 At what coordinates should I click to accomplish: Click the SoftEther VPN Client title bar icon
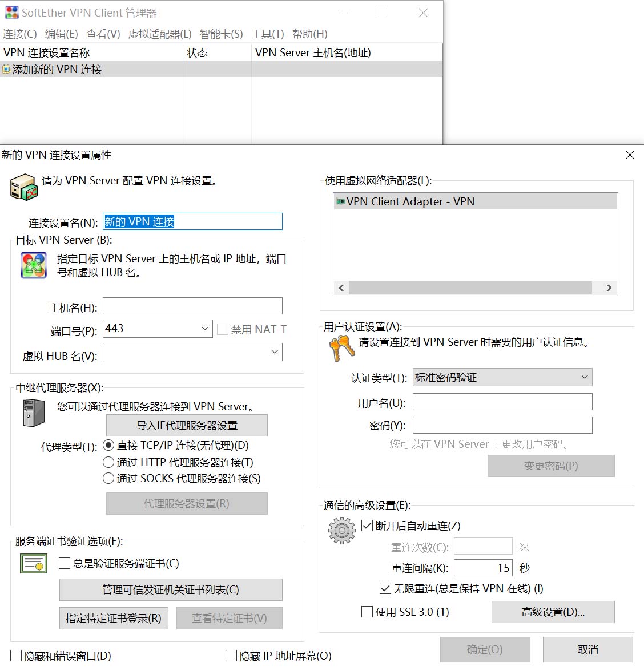(x=11, y=13)
